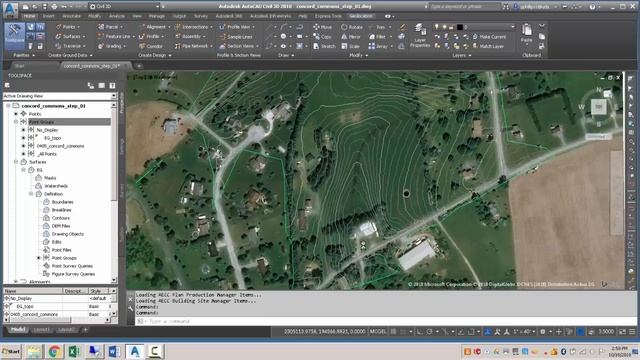Open the Home ribbon tab
Screen dimensions: 640x360
click(x=29, y=16)
